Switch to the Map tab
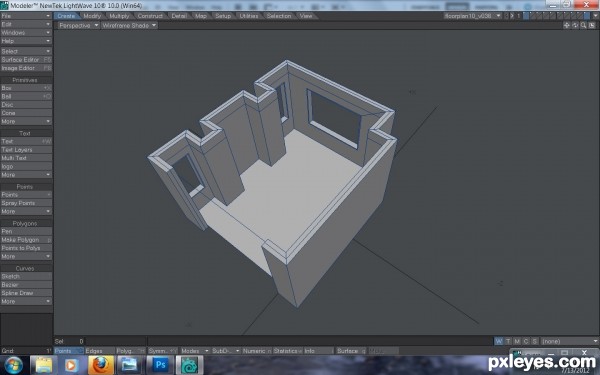This screenshot has height=375, width=600. [x=201, y=16]
